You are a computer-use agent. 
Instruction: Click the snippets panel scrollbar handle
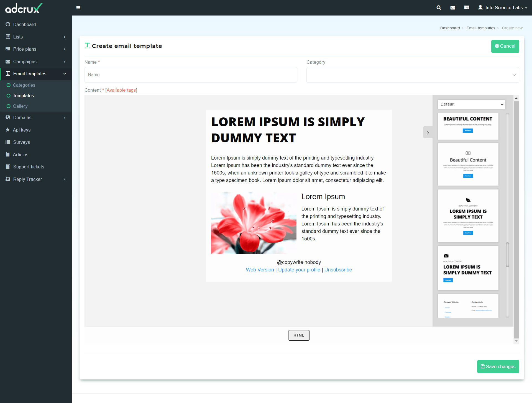(507, 255)
